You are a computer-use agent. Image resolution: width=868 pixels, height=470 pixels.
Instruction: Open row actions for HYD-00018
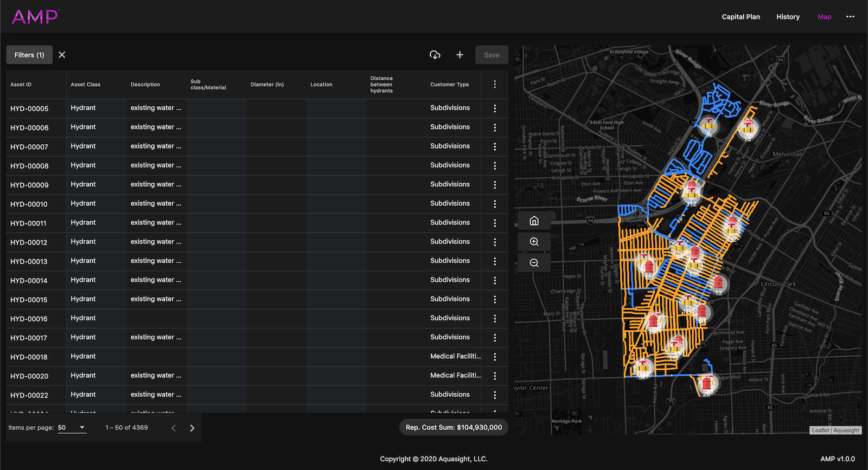coord(495,357)
